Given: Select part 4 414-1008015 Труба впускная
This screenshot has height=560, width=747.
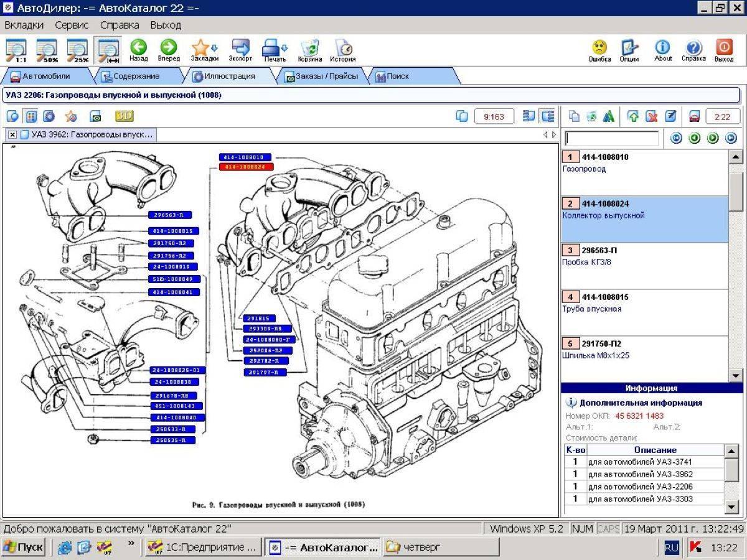Looking at the screenshot, I should [644, 312].
